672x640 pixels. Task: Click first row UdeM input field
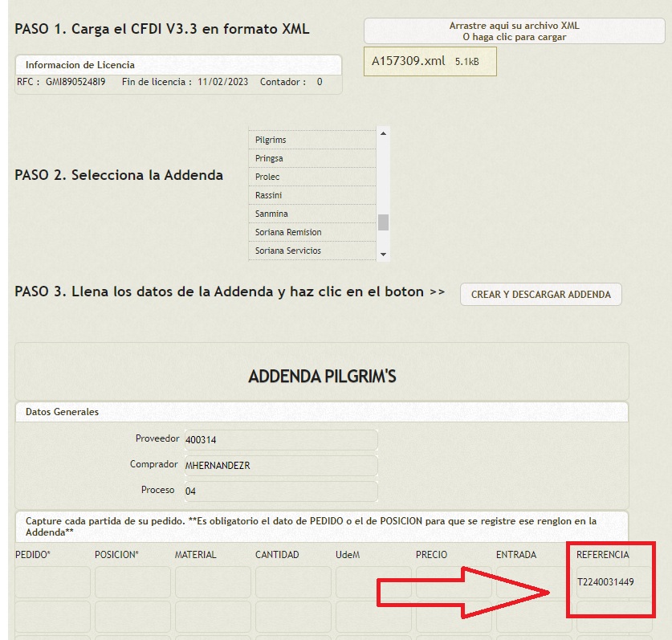(x=373, y=582)
